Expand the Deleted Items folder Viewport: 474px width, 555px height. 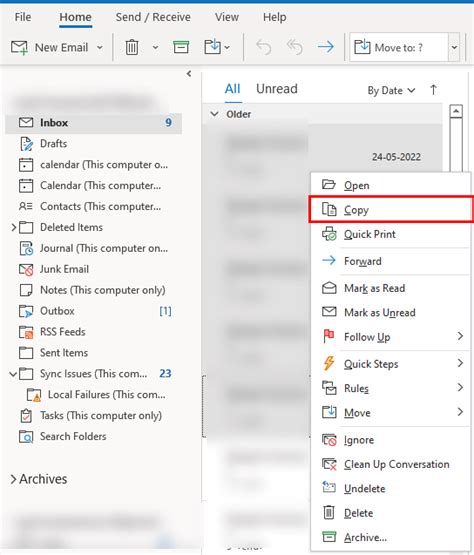(13, 227)
